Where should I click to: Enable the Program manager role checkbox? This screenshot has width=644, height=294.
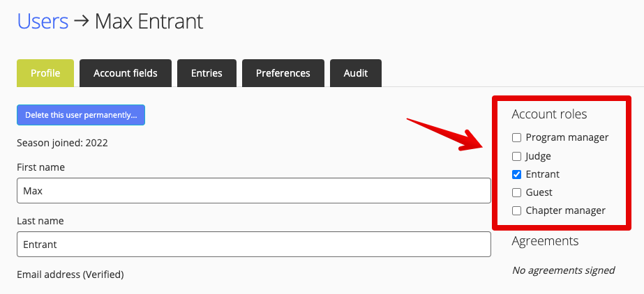click(517, 137)
